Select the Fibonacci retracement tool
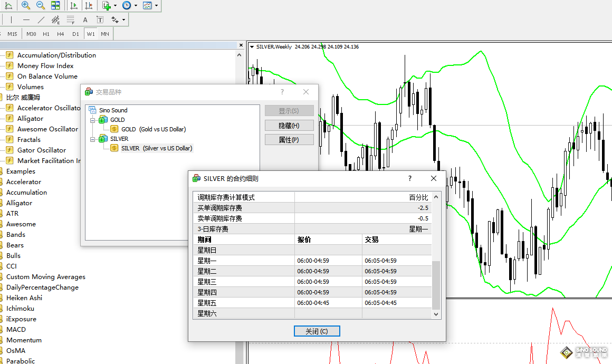The height and width of the screenshot is (364, 612). click(x=70, y=20)
